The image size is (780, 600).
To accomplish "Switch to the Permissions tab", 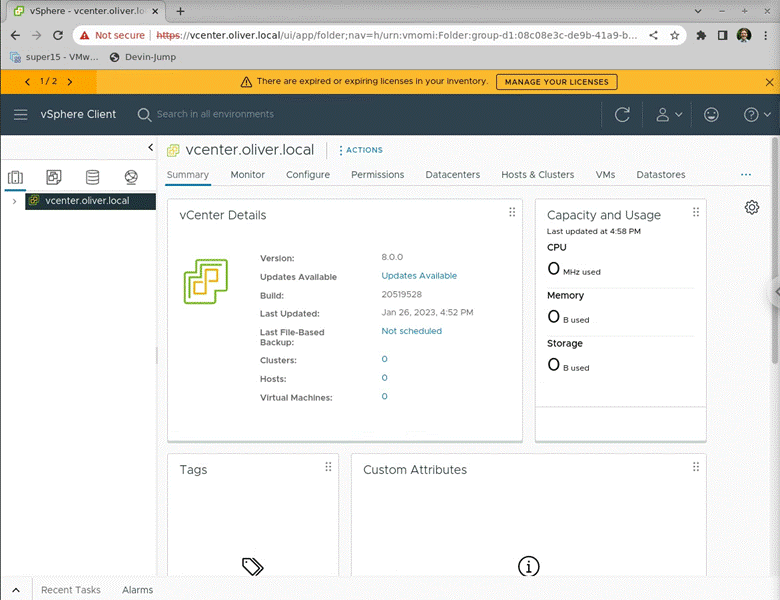I will (x=378, y=175).
